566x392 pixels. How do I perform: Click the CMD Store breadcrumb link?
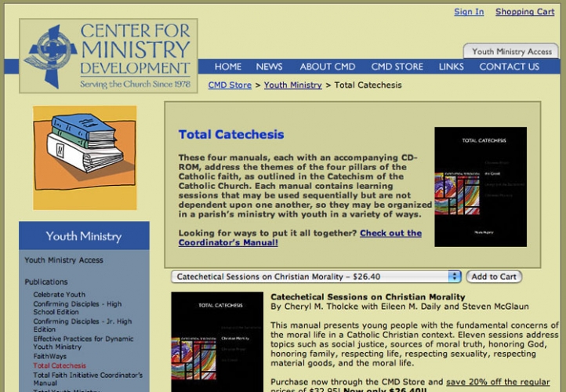[230, 85]
